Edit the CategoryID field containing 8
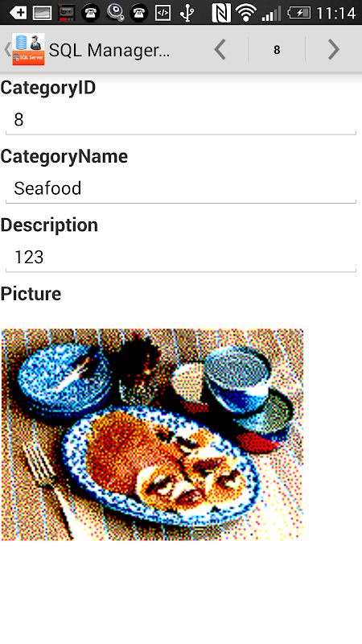This screenshot has height=644, width=362. point(180,120)
